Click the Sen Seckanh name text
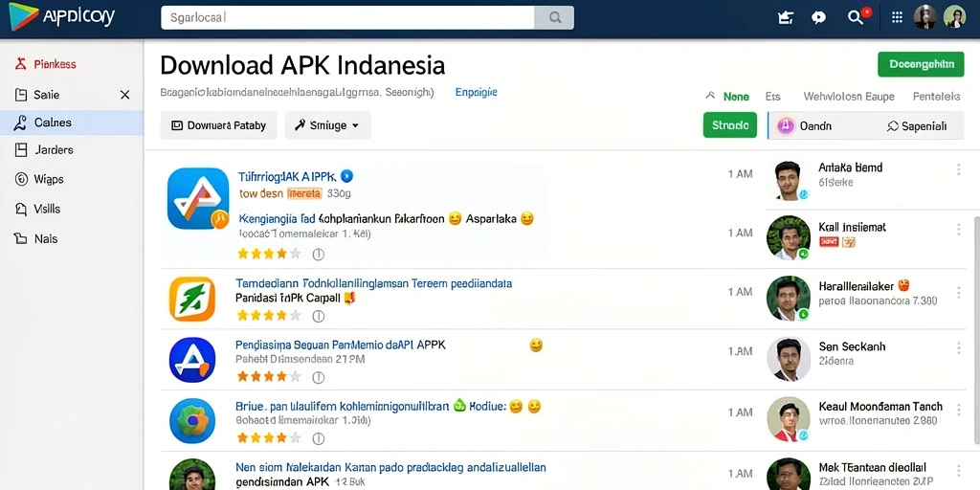This screenshot has height=490, width=980. tap(852, 346)
